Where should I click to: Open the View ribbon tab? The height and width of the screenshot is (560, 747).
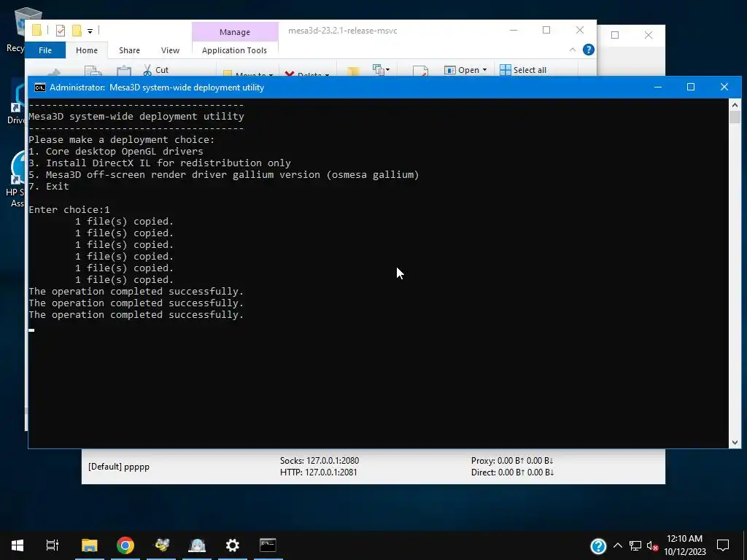pyautogui.click(x=170, y=50)
